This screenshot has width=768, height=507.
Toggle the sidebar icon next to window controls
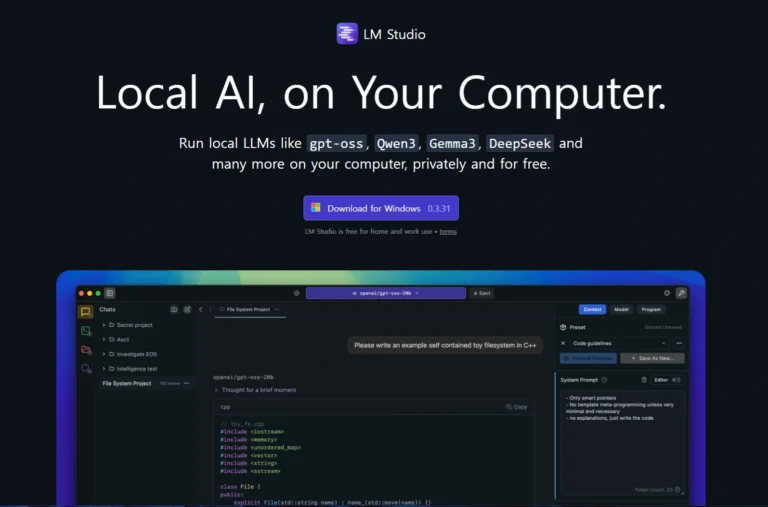[x=110, y=293]
